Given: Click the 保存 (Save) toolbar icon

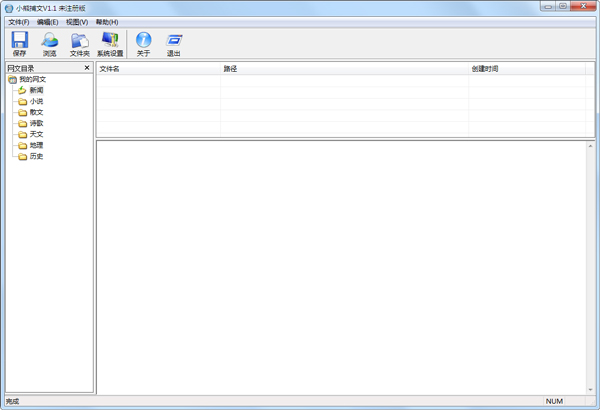Looking at the screenshot, I should click(20, 44).
